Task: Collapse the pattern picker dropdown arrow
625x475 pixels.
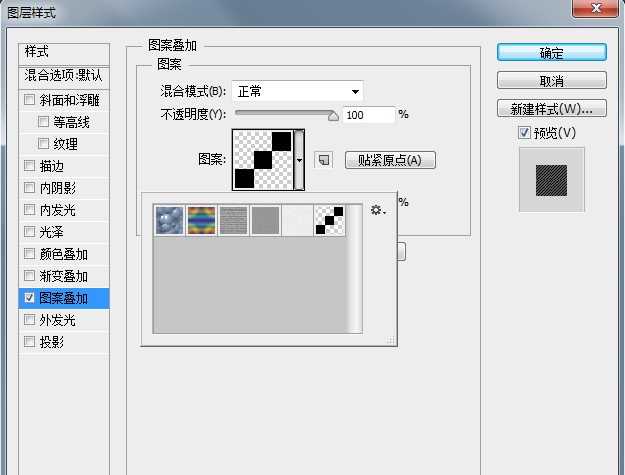Action: tap(299, 160)
